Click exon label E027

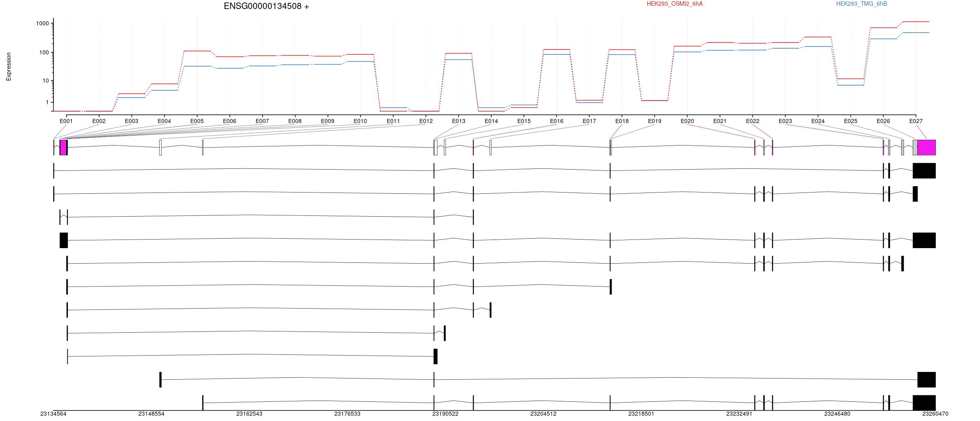pos(916,121)
